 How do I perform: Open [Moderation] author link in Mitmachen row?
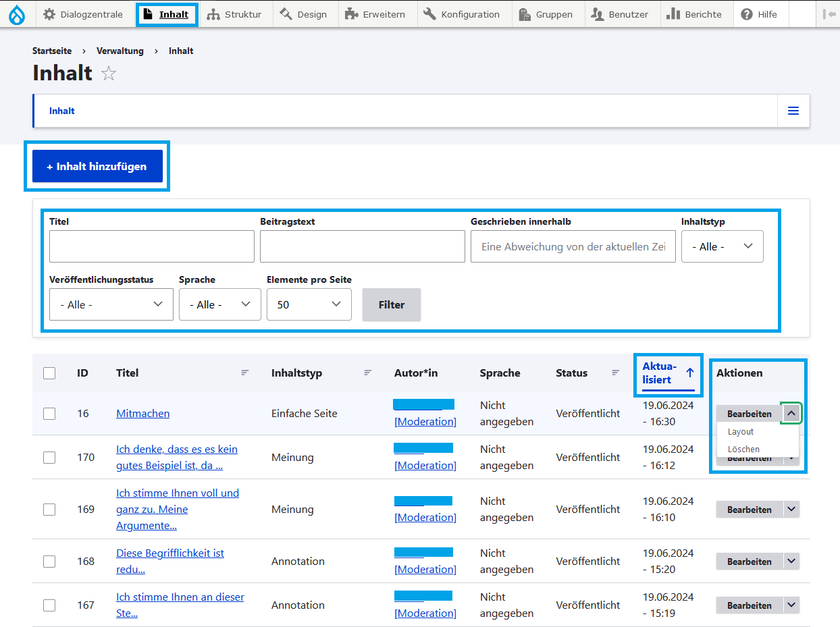tap(425, 422)
